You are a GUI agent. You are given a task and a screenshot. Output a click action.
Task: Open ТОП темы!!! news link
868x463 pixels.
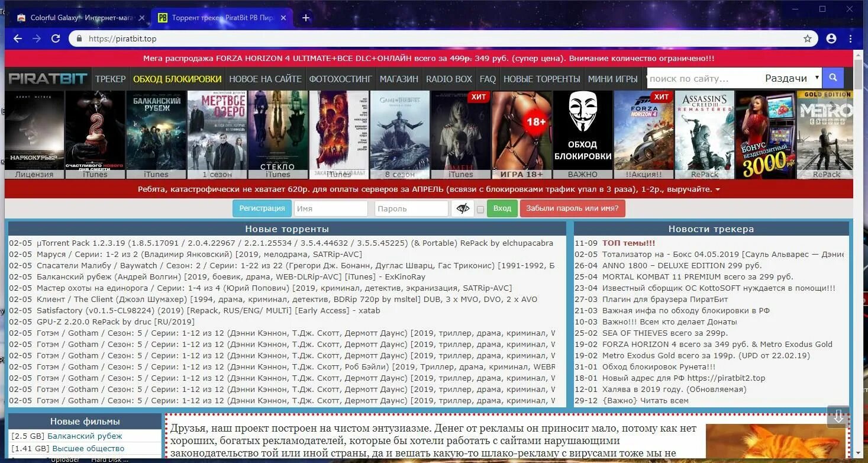coord(628,243)
